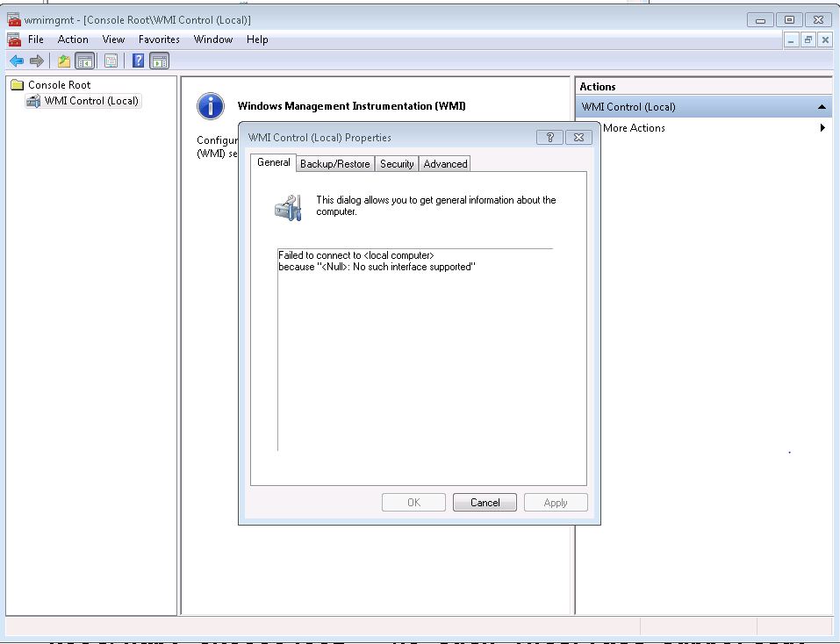Click the Cancel button
The width and height of the screenshot is (840, 644).
[485, 503]
